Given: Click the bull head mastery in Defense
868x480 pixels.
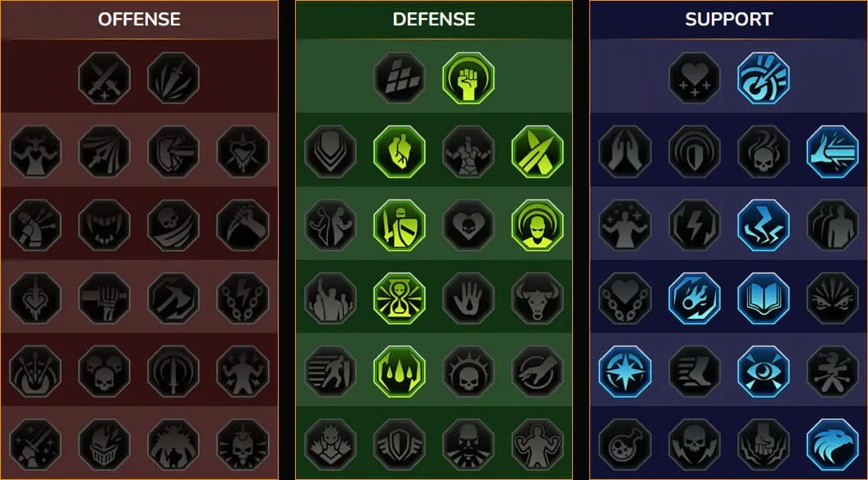Looking at the screenshot, I should tap(538, 298).
